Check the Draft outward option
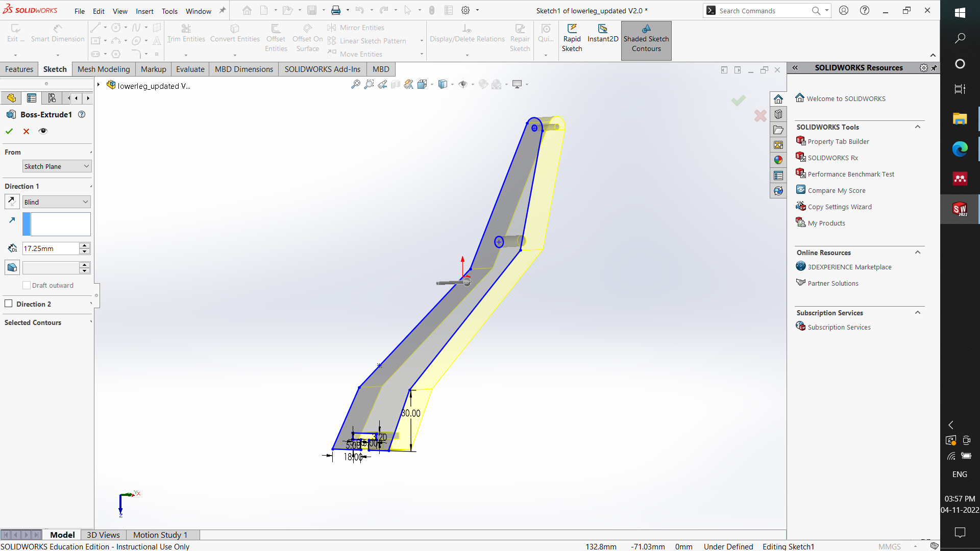 27,285
